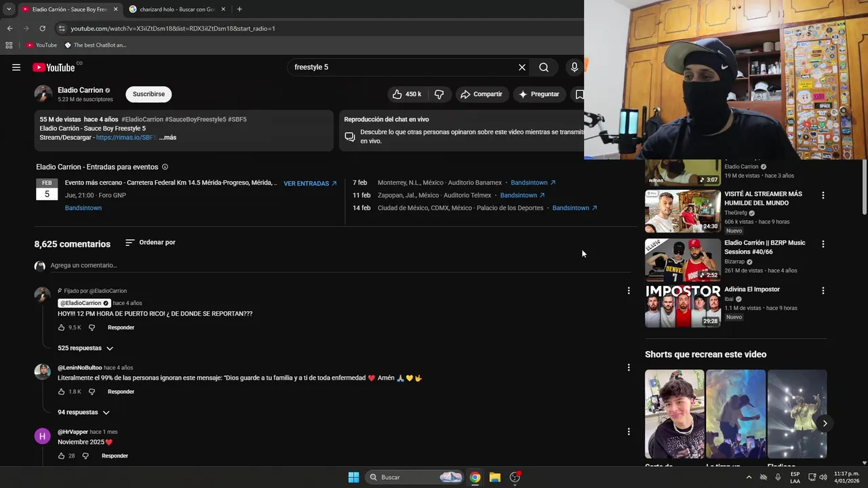Reply to @LeninNoBultoo comment
The width and height of the screenshot is (868, 488).
click(x=121, y=392)
